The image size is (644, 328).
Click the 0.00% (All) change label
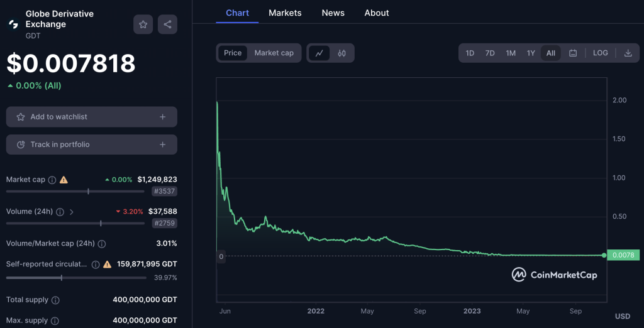pos(35,86)
